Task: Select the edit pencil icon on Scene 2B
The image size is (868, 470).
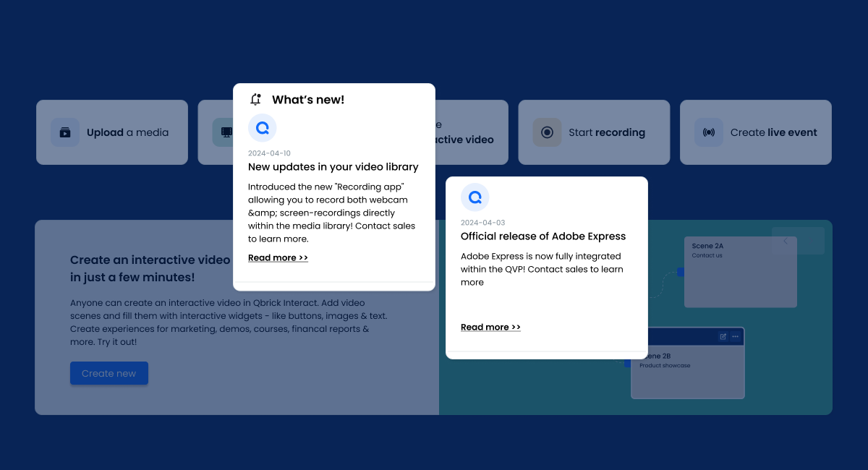Action: click(x=723, y=336)
